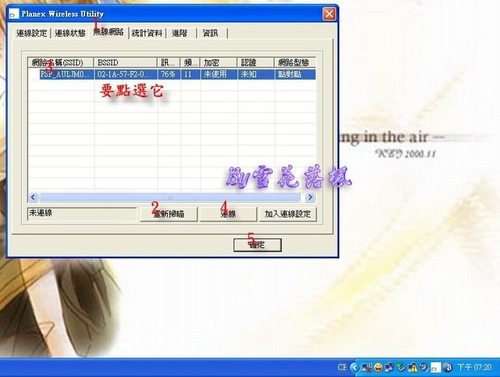This screenshot has width=500, height=377.
Task: Click the 認證 authentication column header
Action: pos(256,62)
